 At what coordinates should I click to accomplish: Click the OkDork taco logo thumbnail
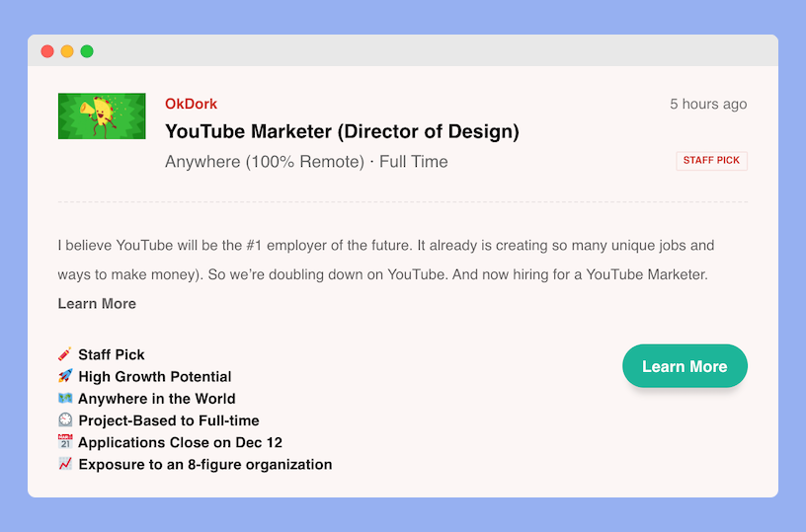(102, 116)
